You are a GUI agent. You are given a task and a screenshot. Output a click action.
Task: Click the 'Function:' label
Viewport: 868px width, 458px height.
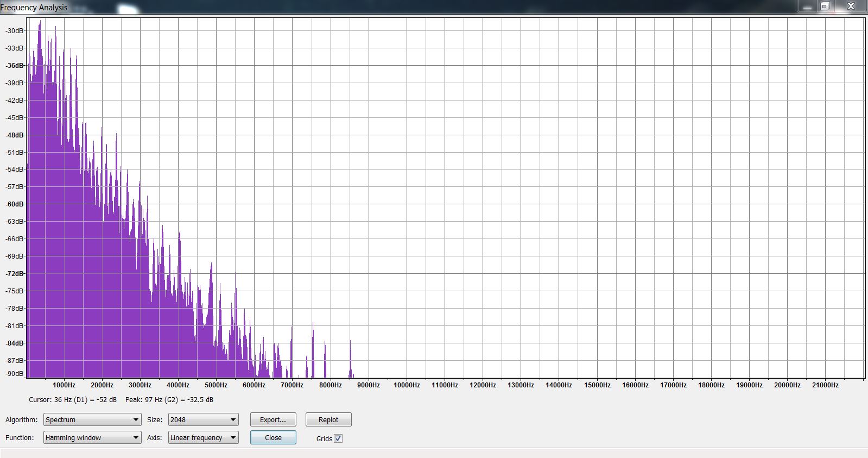pos(20,438)
